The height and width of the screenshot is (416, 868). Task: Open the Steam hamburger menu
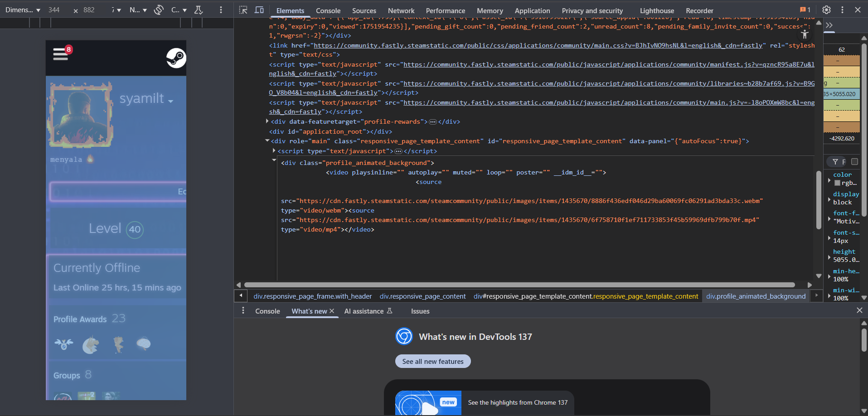tap(61, 54)
